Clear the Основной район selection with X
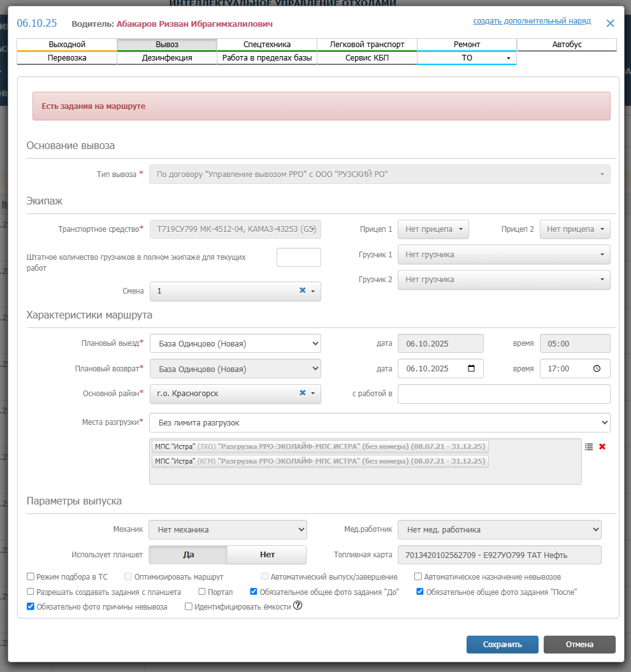 [303, 394]
